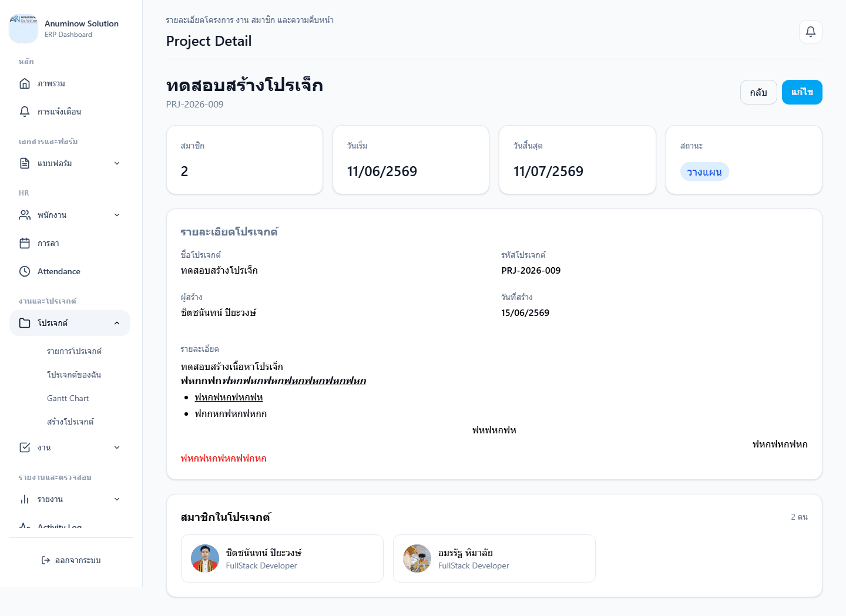Click the Project Detail page heading
The width and height of the screenshot is (846, 616).
[x=209, y=41]
